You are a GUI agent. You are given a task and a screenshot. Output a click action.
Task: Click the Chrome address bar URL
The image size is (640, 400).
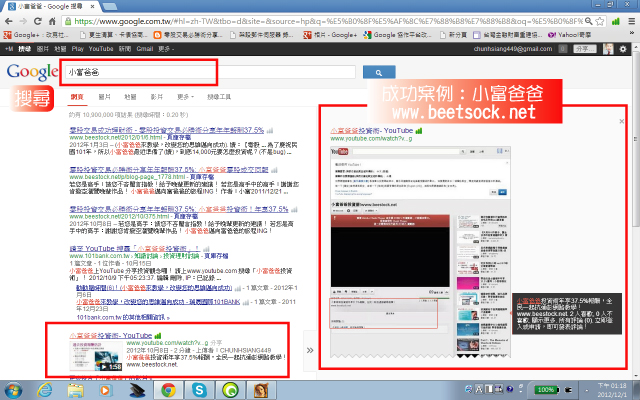point(329,21)
